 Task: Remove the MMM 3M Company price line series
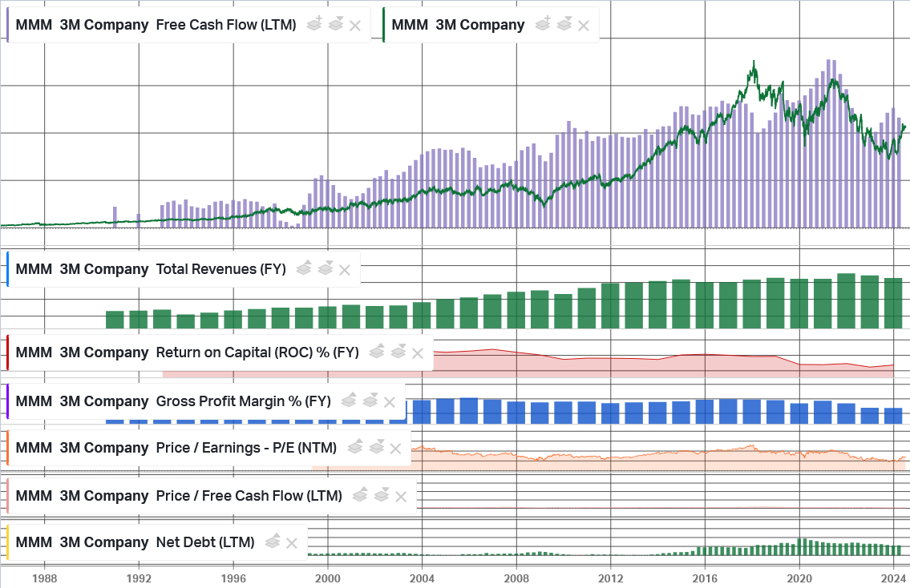pos(584,26)
